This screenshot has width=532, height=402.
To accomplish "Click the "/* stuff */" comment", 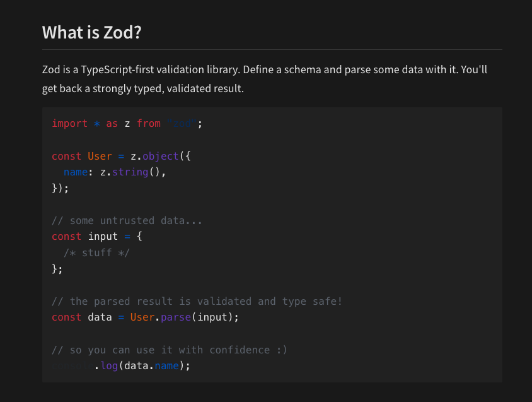I will (96, 253).
